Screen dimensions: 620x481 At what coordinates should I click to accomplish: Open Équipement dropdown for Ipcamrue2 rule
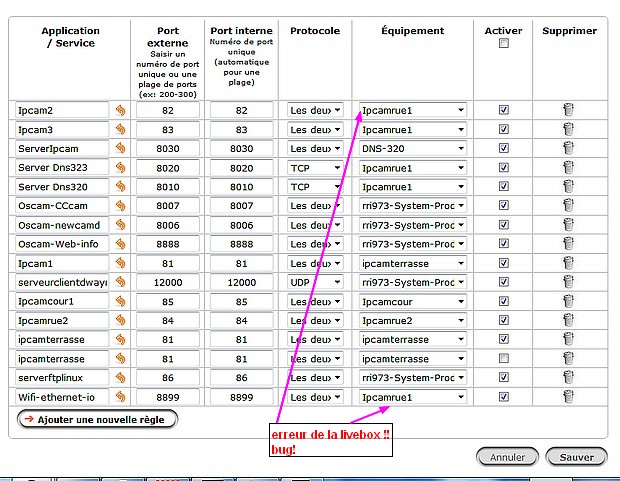coord(412,320)
